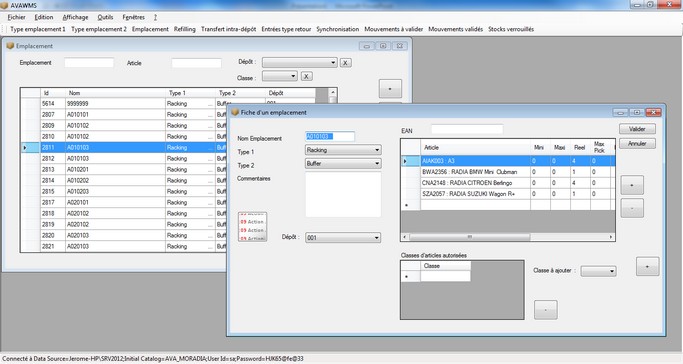Open the question mark help menu
Screen dimensions: 683x364
tap(155, 17)
